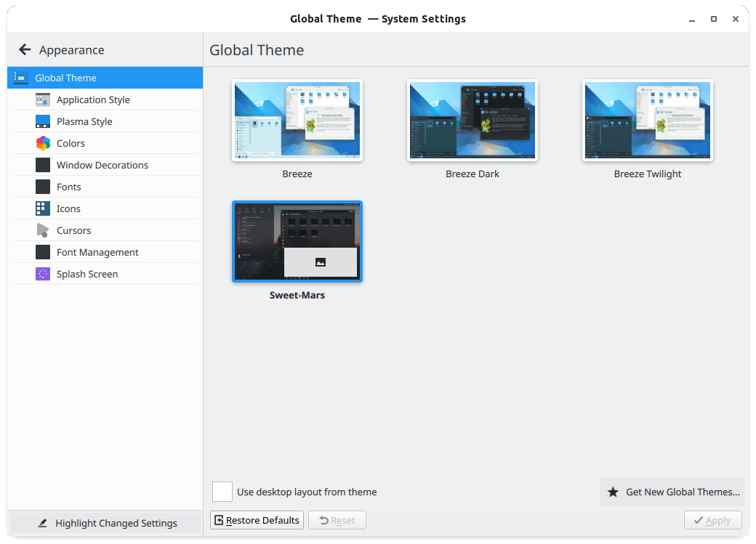Open Window Decorations settings
Screen dimensions: 756x544
(105, 165)
